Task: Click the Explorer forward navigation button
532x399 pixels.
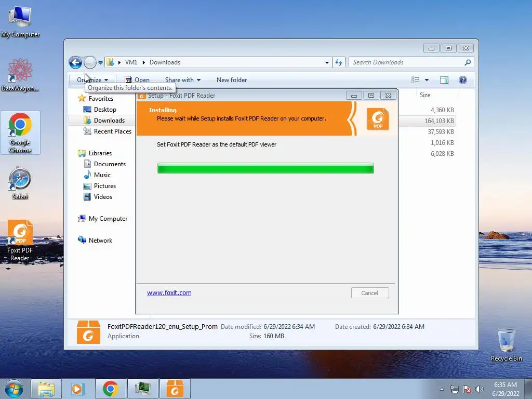Action: 90,62
